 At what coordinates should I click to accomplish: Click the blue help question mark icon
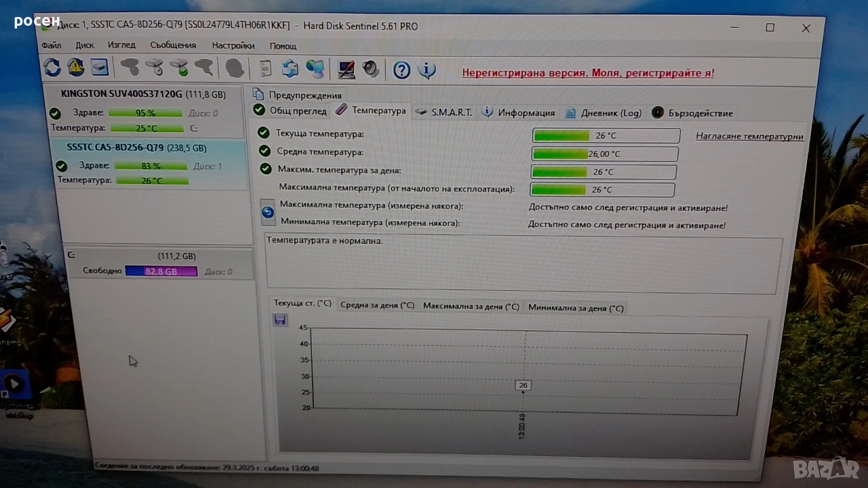point(401,70)
